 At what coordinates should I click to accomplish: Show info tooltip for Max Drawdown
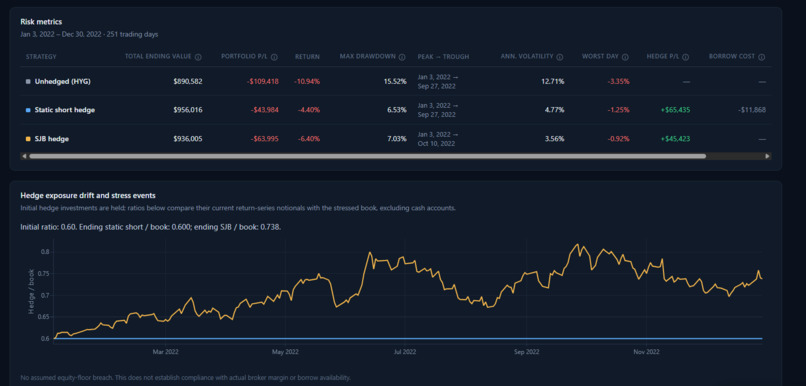(402, 57)
